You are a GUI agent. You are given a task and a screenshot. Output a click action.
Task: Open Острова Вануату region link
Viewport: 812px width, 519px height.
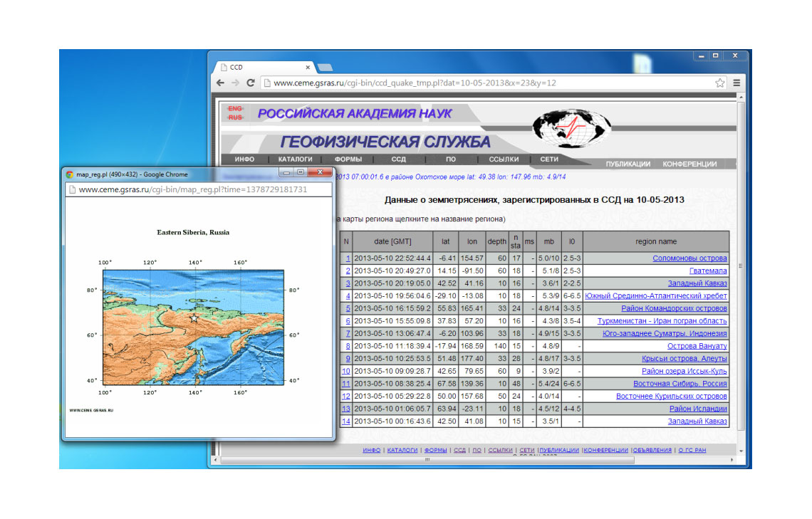coord(697,346)
